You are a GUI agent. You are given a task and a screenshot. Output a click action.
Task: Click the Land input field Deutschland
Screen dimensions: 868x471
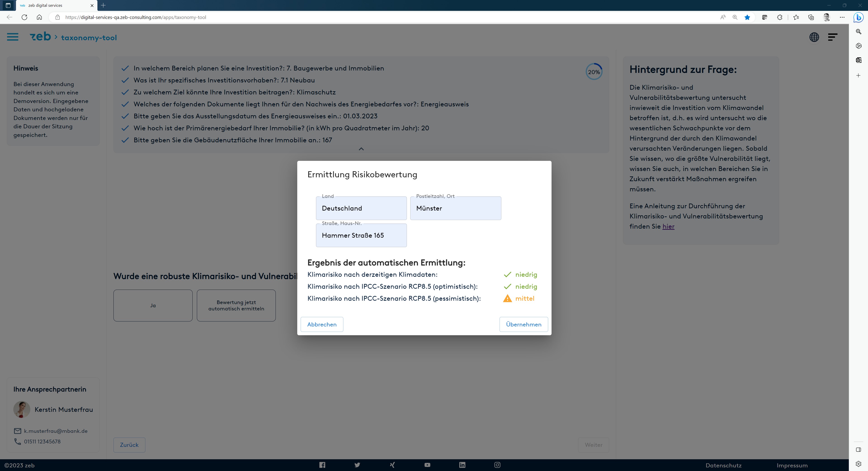pyautogui.click(x=361, y=209)
